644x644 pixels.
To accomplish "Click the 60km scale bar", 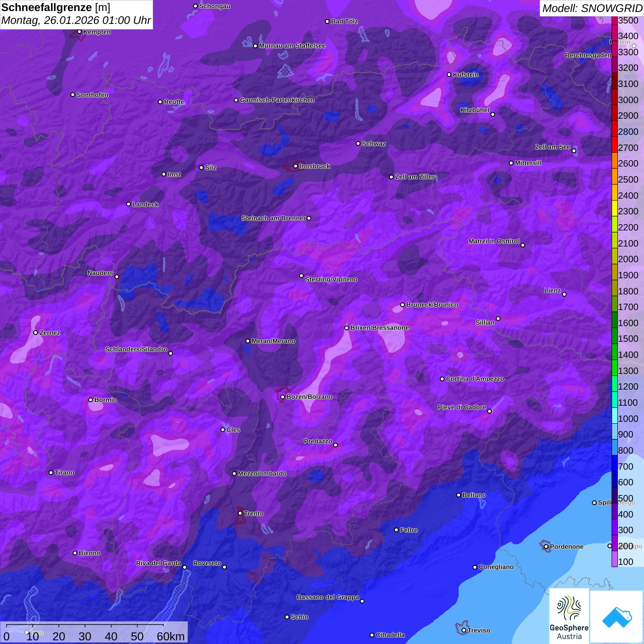I will (x=95, y=632).
